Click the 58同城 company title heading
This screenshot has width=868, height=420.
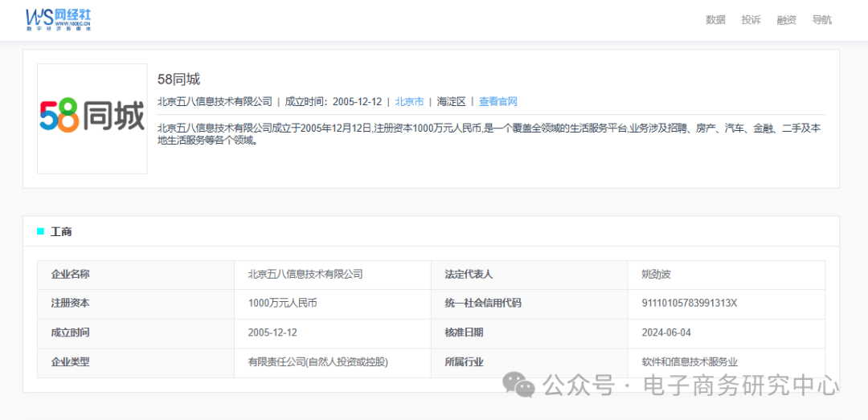coord(178,80)
